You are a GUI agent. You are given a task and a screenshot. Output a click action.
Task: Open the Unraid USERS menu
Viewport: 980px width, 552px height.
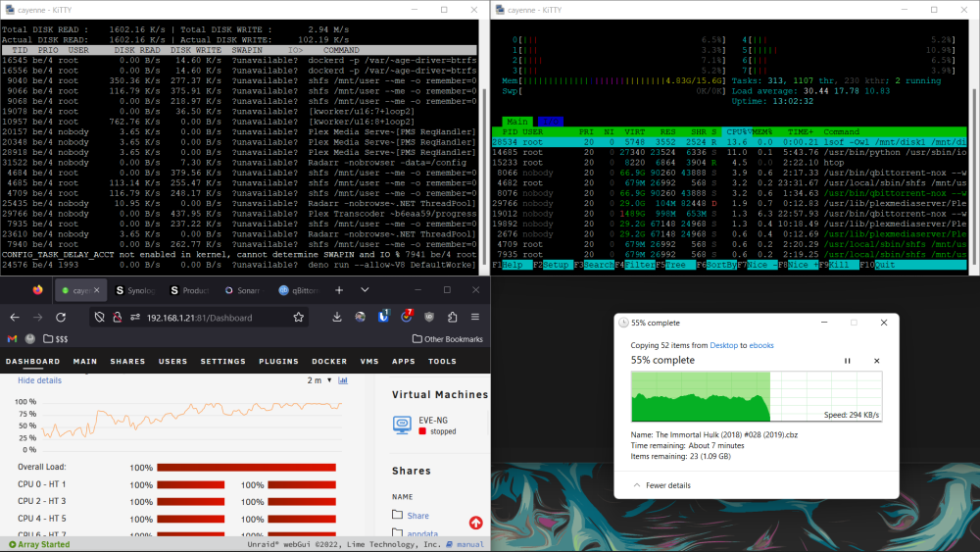point(173,362)
